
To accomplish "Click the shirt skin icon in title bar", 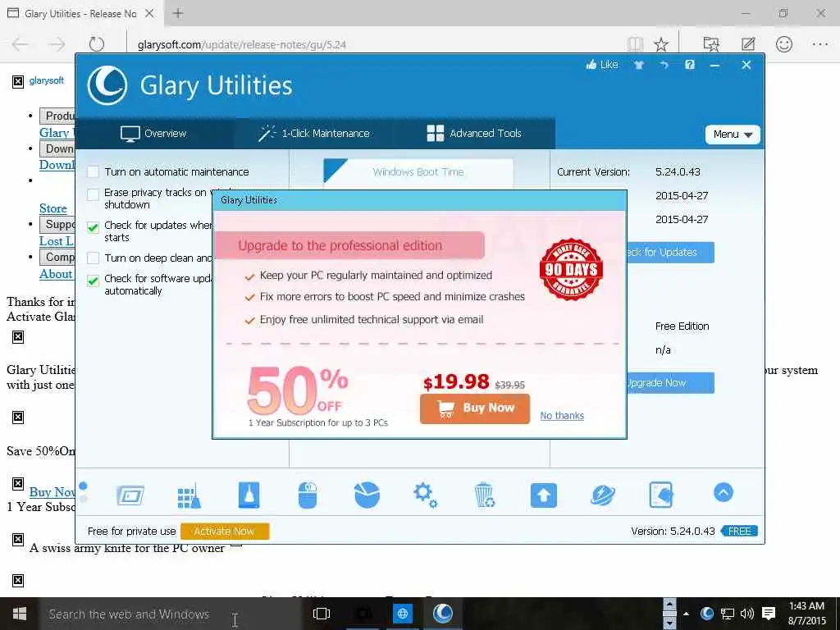I will (x=638, y=65).
